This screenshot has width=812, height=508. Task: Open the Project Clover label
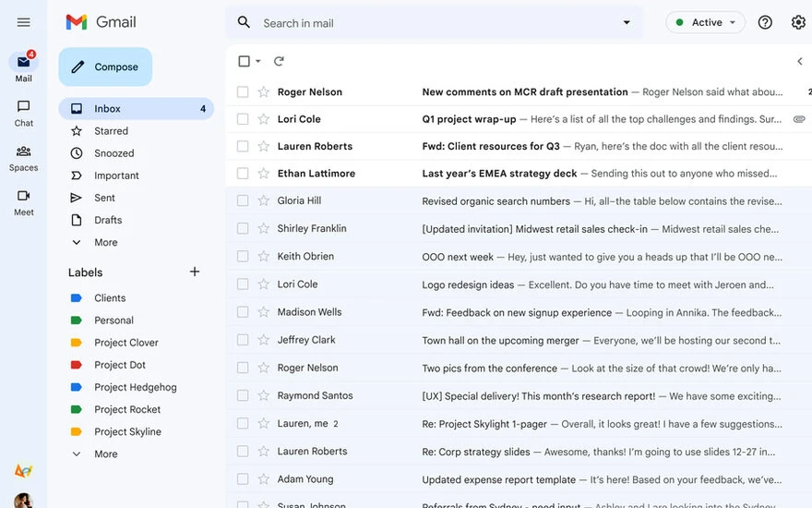pos(125,342)
